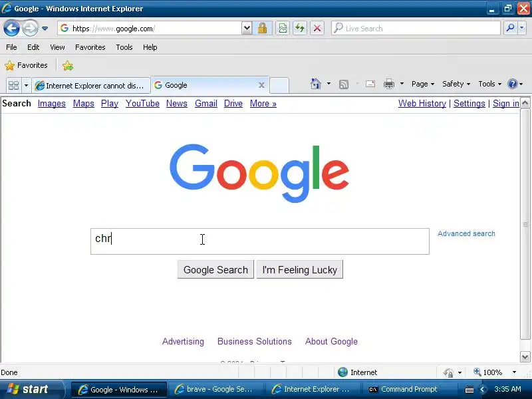This screenshot has width=532, height=399.
Task: Click the Read Mail envelope icon
Action: [370, 84]
